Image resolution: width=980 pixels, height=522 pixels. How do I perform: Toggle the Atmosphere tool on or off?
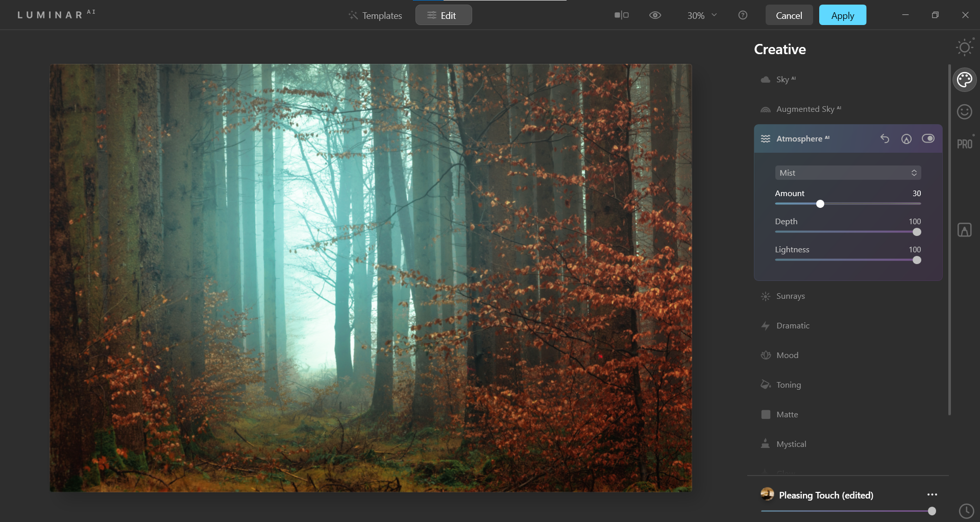pyautogui.click(x=928, y=138)
